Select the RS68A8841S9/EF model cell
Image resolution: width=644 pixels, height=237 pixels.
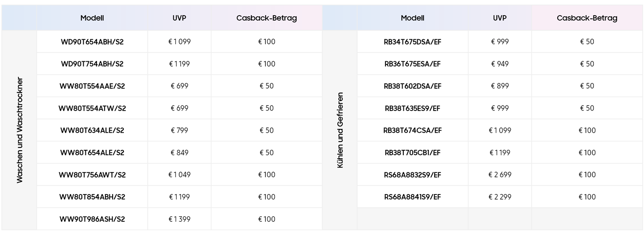coord(412,197)
